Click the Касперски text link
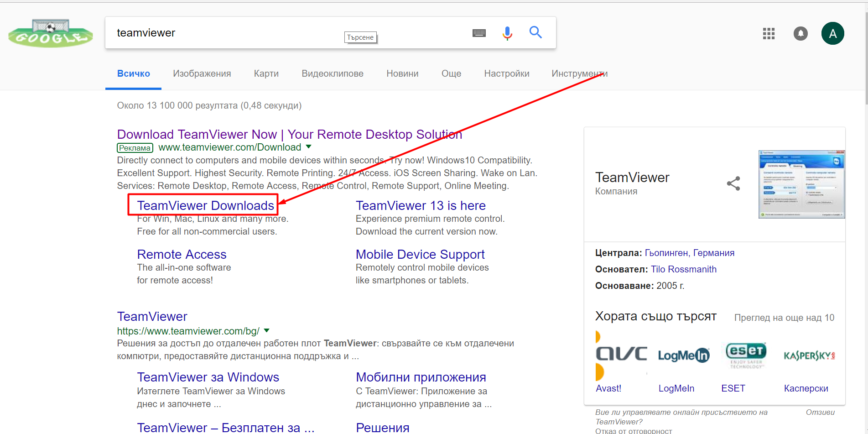The height and width of the screenshot is (434, 868). coord(806,388)
